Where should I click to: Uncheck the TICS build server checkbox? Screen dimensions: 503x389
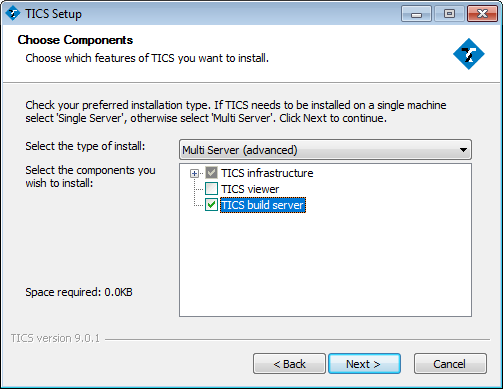click(x=211, y=205)
